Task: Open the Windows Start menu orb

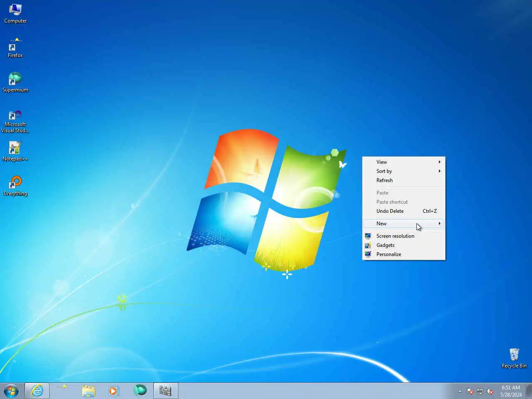Action: [x=11, y=391]
